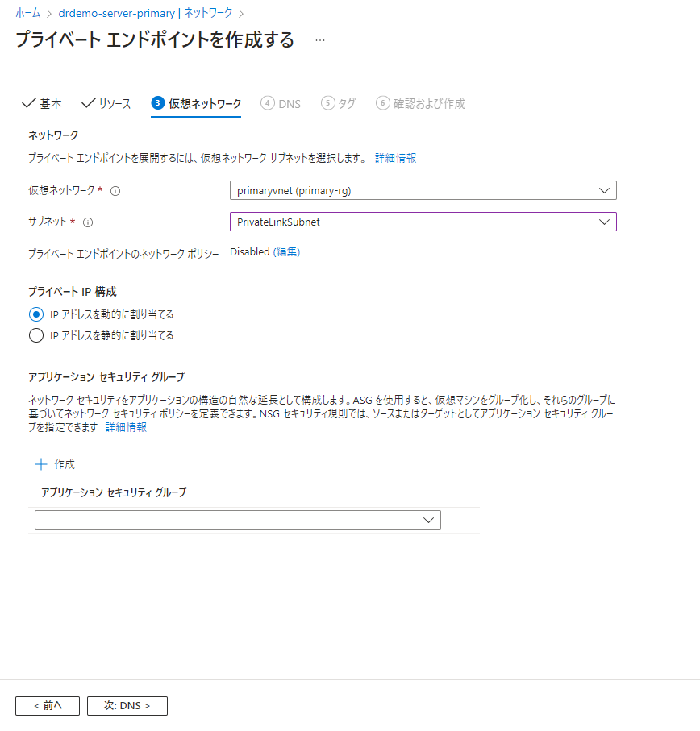Click the < 前へ button

48,706
